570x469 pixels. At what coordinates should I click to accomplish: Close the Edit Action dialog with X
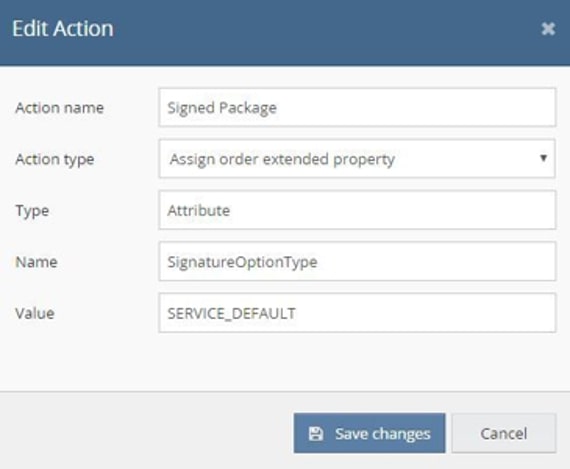(x=548, y=29)
